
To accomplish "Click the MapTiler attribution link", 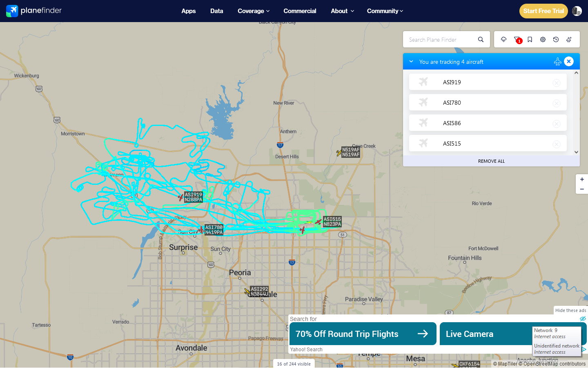I will [505, 364].
